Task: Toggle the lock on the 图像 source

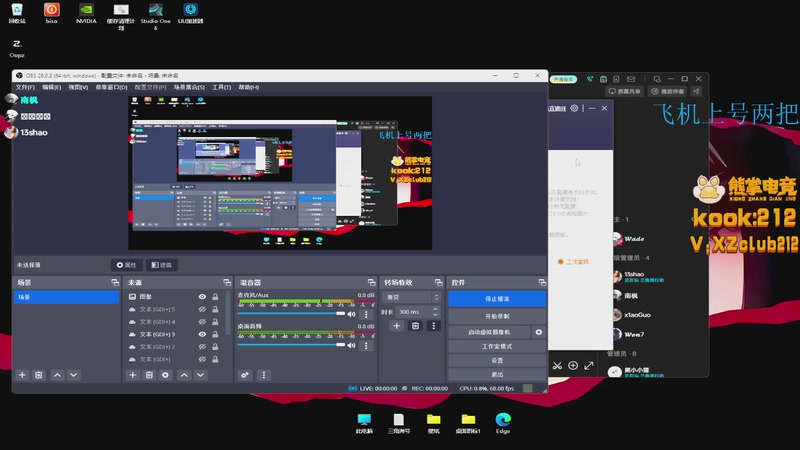Action: point(215,297)
